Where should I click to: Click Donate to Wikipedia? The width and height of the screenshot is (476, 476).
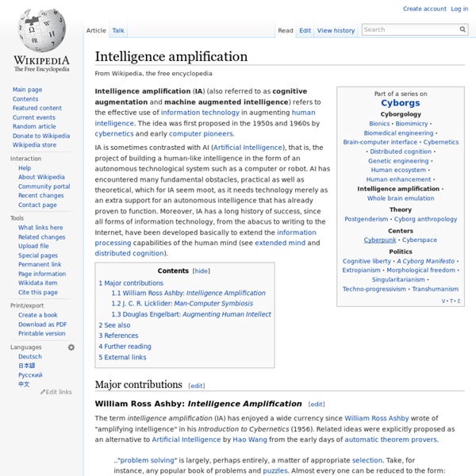click(41, 136)
